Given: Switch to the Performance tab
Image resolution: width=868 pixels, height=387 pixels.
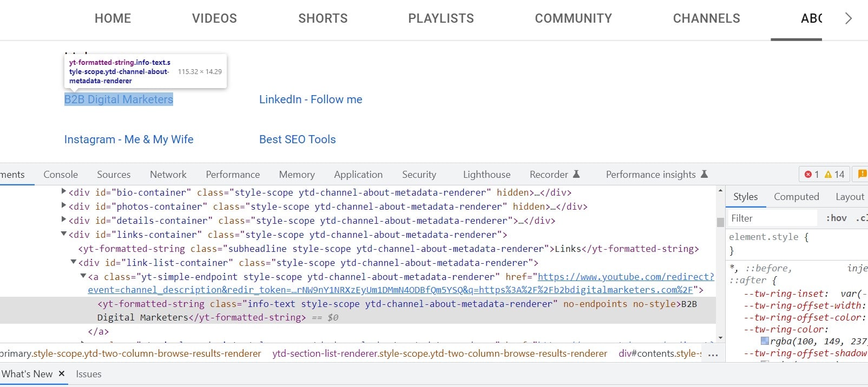Looking at the screenshot, I should point(233,175).
